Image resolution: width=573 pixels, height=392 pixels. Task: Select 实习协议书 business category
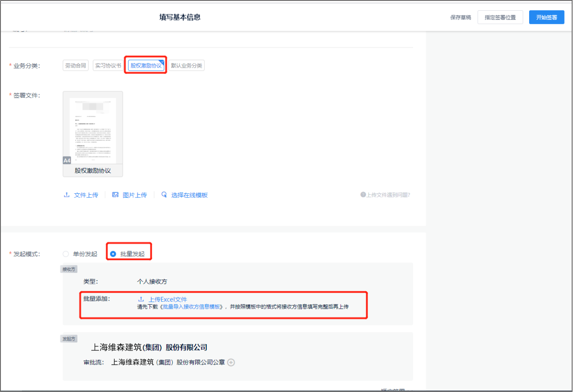(x=108, y=65)
